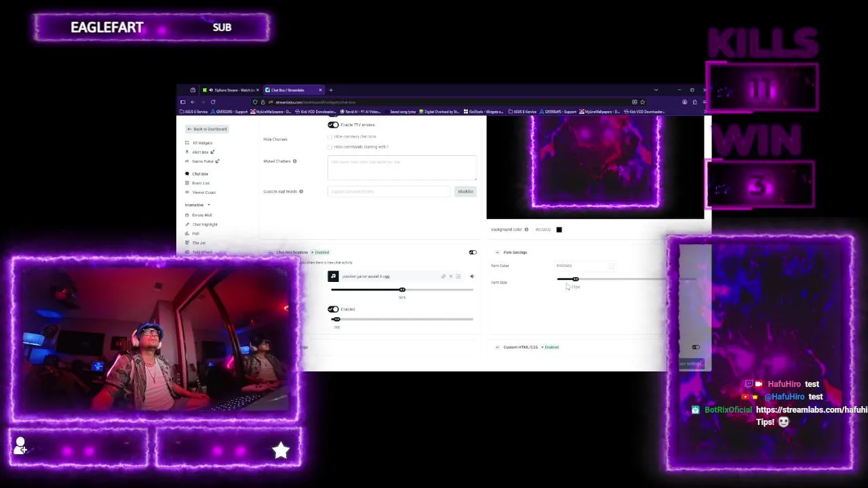
Task: Open Saved song lyrics bookmark
Action: pyautogui.click(x=403, y=112)
